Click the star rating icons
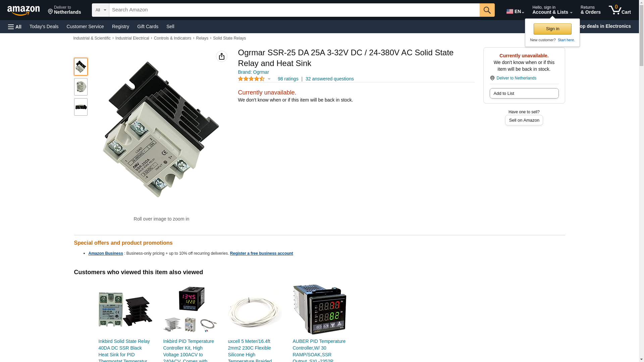 pyautogui.click(x=251, y=79)
